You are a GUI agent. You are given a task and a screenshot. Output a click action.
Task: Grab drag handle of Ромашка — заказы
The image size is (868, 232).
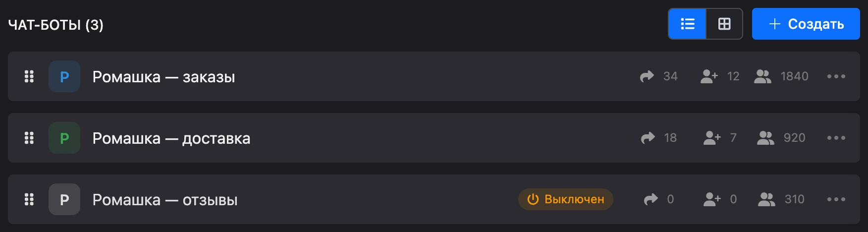click(x=29, y=76)
